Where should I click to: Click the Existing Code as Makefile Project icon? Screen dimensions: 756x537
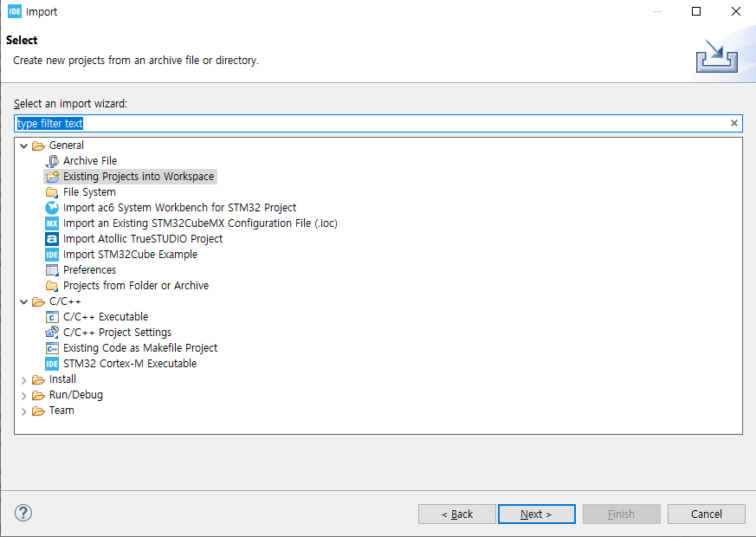point(52,348)
